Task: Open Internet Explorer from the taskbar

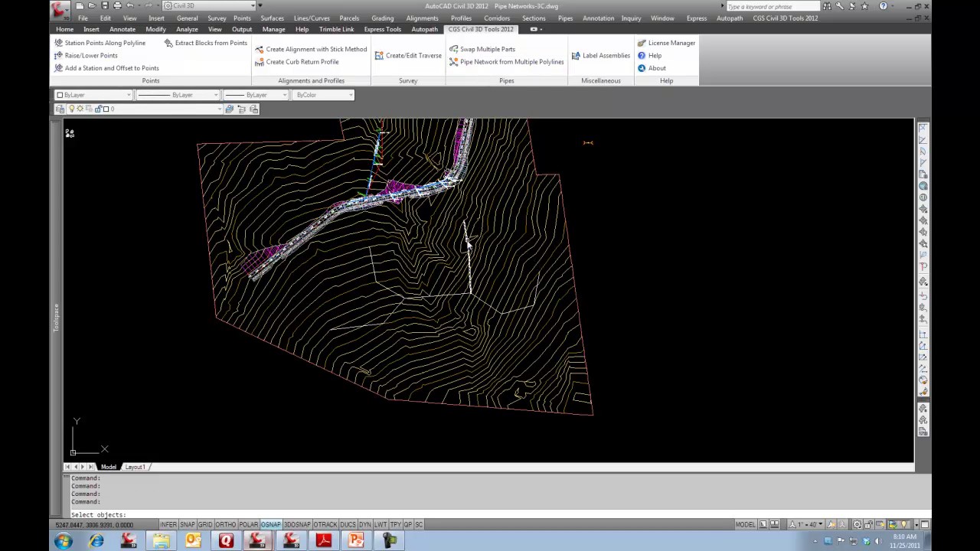Action: pos(96,541)
